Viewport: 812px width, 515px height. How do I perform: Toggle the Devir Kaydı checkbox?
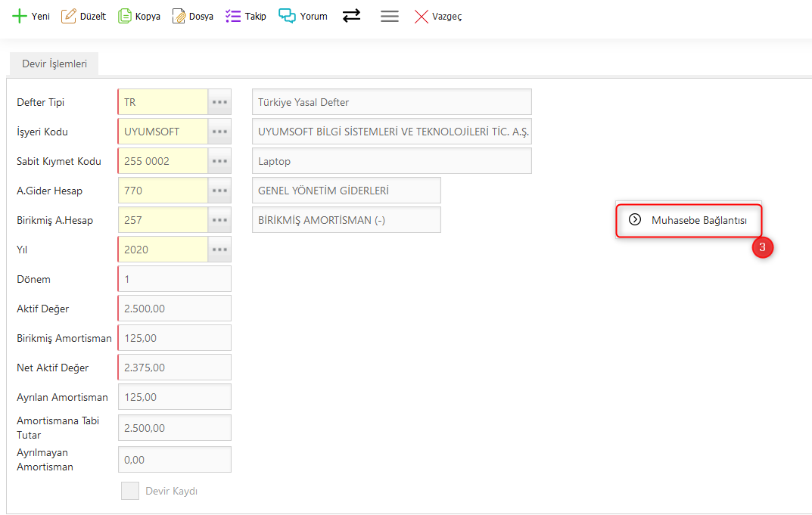130,491
